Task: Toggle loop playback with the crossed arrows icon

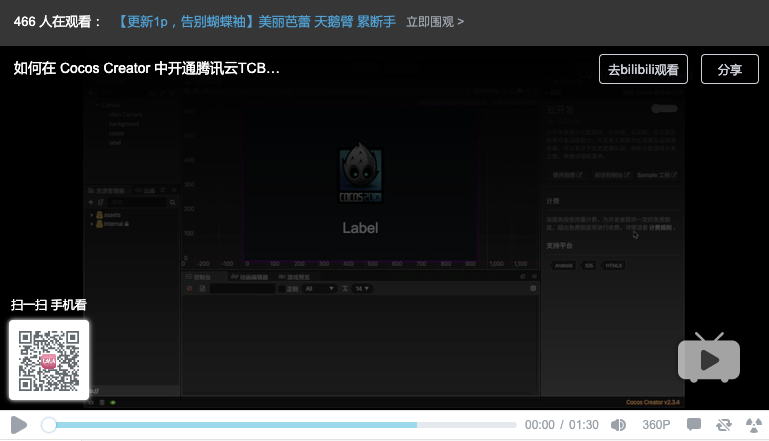Action: (x=723, y=425)
